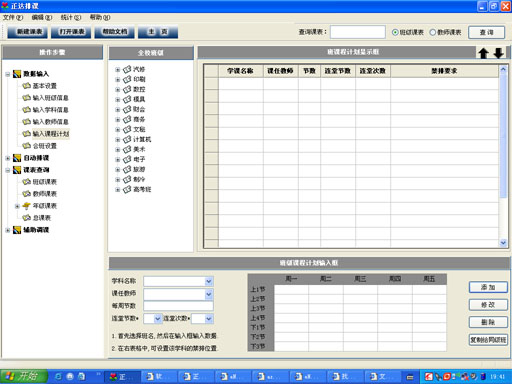This screenshot has width=512, height=384.
Task: Collapse the 课表查询 tree node
Action: coord(8,170)
